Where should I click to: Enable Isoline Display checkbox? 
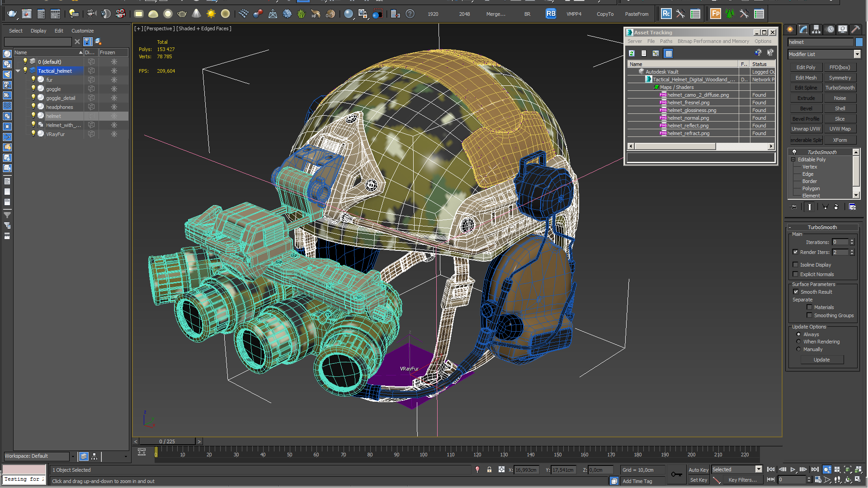click(796, 265)
